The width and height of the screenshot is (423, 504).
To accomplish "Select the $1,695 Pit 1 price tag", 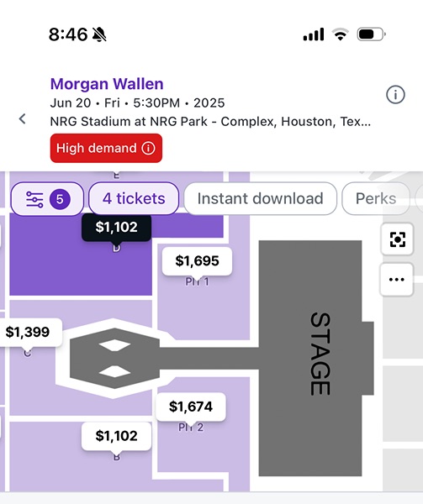I will (x=197, y=261).
